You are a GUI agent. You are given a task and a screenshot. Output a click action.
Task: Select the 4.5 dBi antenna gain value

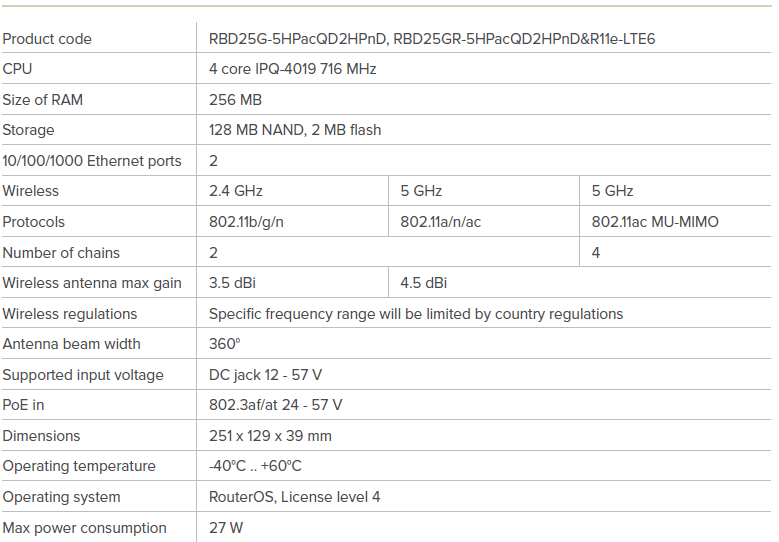click(x=423, y=283)
